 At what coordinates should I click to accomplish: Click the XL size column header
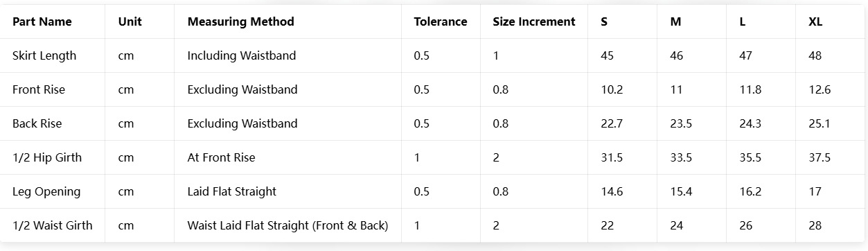click(815, 21)
